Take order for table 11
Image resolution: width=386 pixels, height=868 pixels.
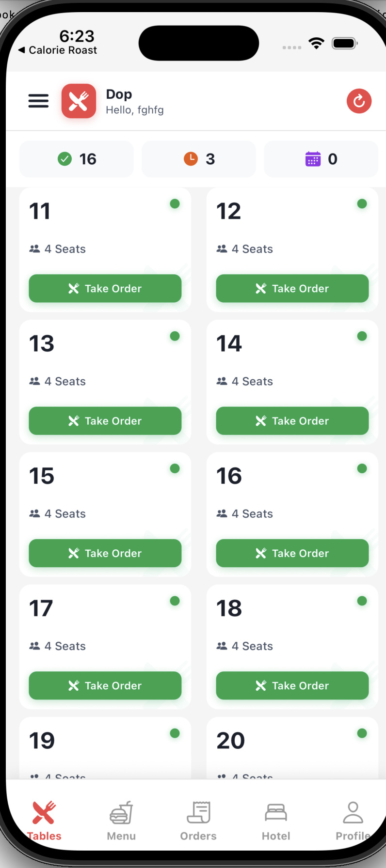pos(105,289)
